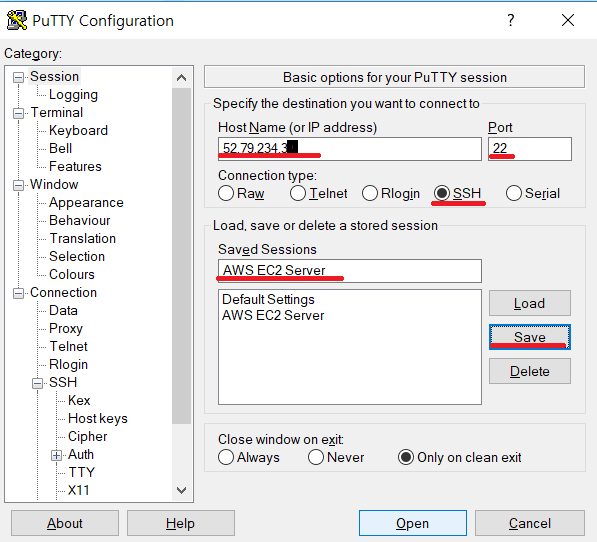Click the Open button to connect
Screen dimensions: 597x542
point(412,523)
